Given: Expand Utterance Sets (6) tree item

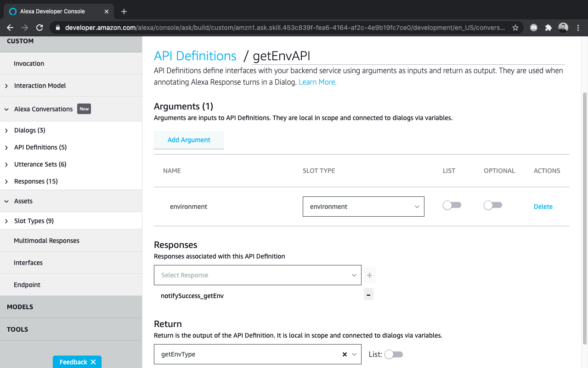Looking at the screenshot, I should tap(6, 164).
